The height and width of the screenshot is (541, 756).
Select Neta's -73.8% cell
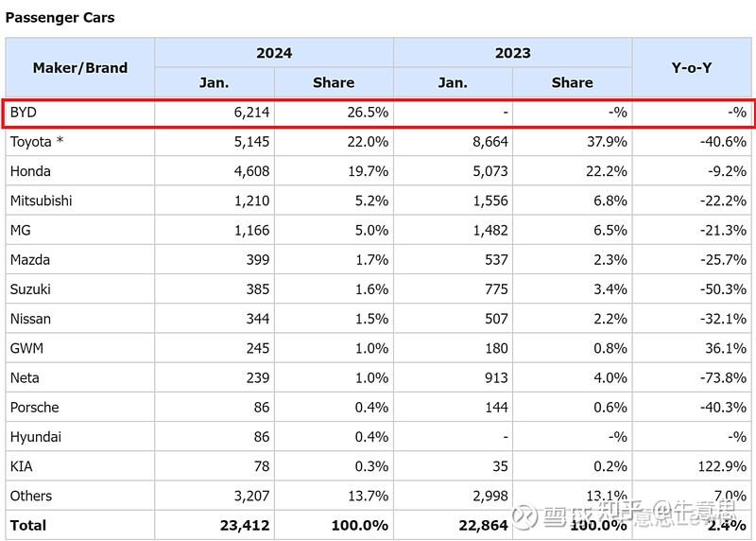click(x=692, y=377)
